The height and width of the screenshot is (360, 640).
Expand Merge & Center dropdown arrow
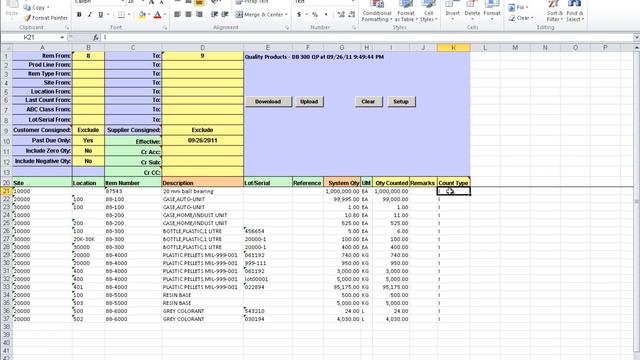286,15
